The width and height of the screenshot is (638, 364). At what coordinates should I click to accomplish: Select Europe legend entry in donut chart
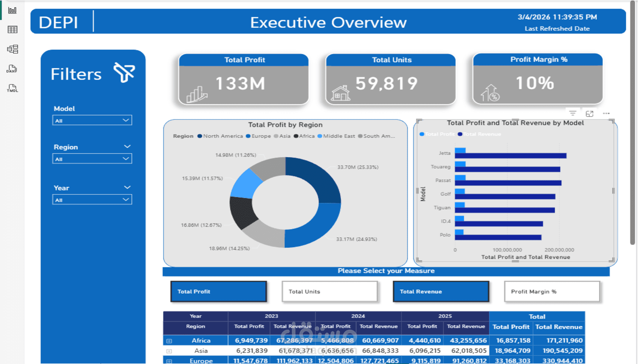pos(258,136)
